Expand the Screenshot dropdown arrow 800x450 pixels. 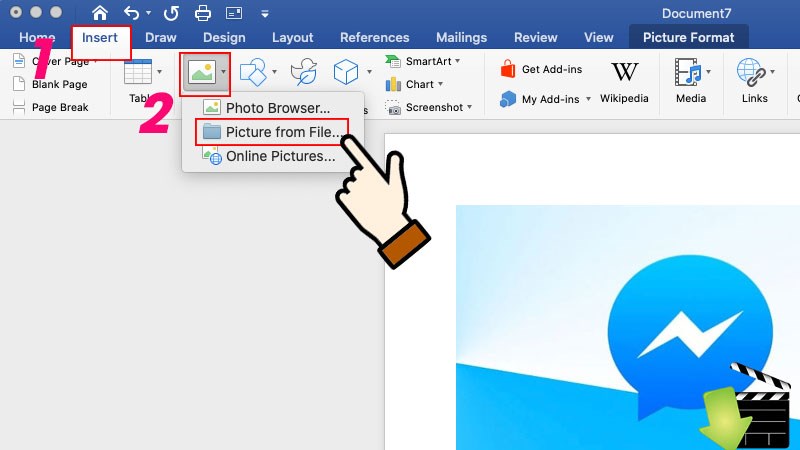click(469, 107)
